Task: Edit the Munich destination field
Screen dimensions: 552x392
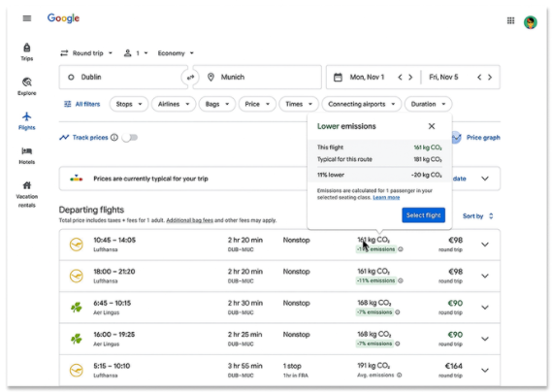Action: (257, 77)
